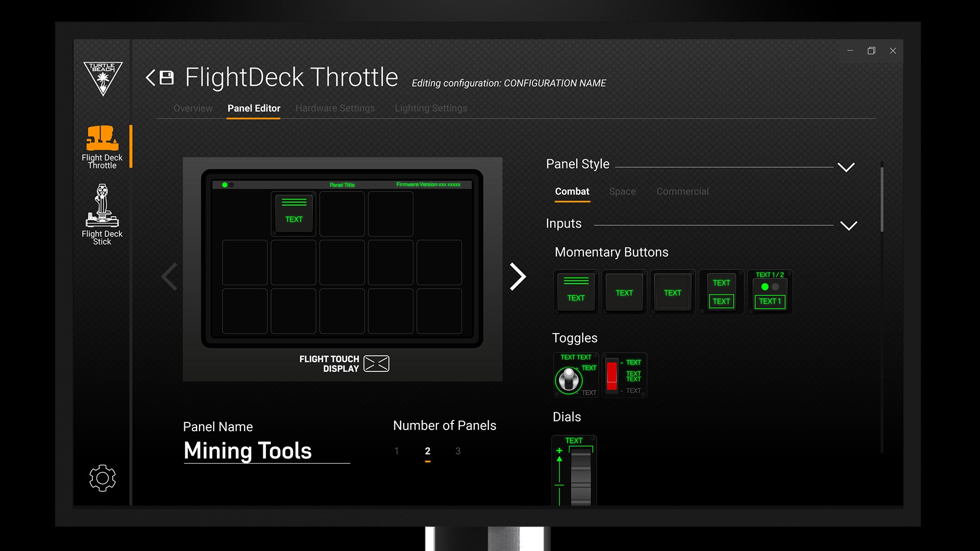
Task: Open application settings via gear icon
Action: click(x=103, y=478)
